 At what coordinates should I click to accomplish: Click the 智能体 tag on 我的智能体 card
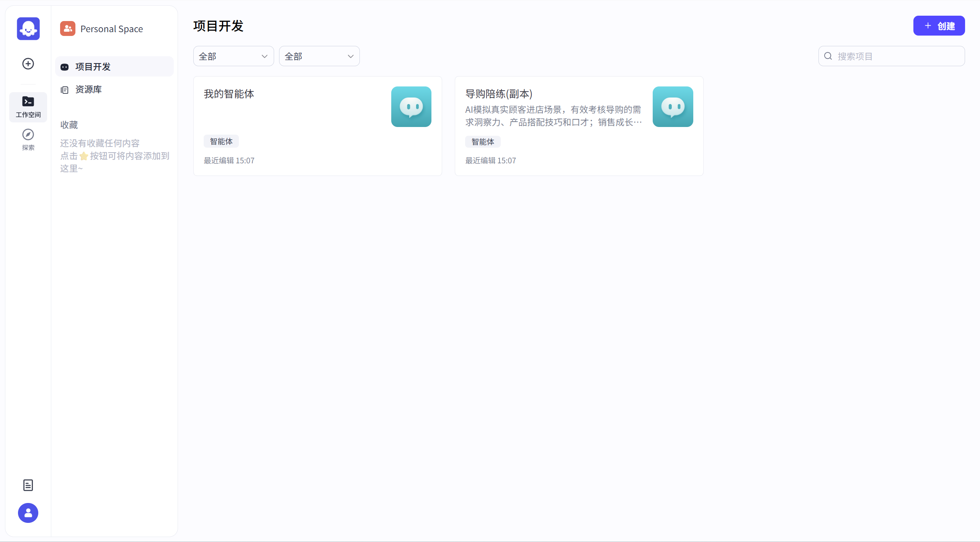[221, 142]
